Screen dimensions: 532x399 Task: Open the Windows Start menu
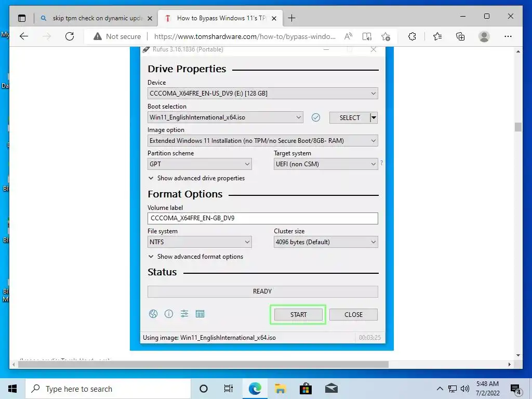click(12, 389)
